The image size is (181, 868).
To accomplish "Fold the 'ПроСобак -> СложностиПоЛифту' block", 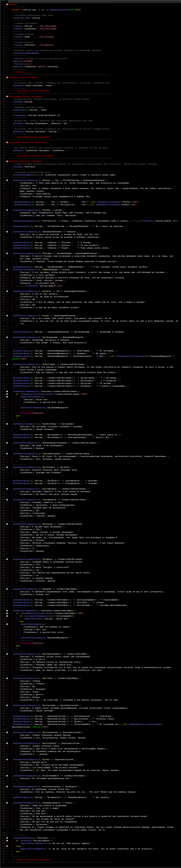I will coord(7,678).
